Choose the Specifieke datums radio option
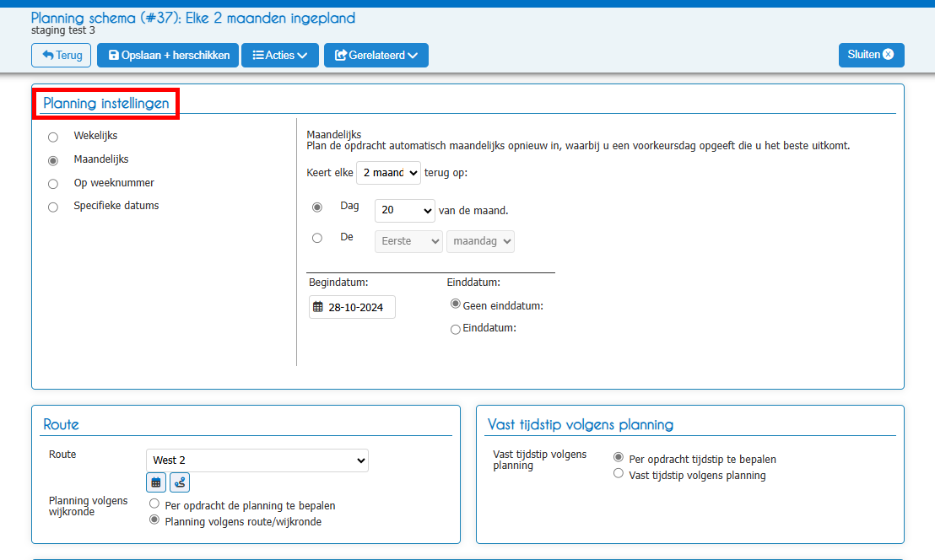The height and width of the screenshot is (560, 935). (53, 207)
